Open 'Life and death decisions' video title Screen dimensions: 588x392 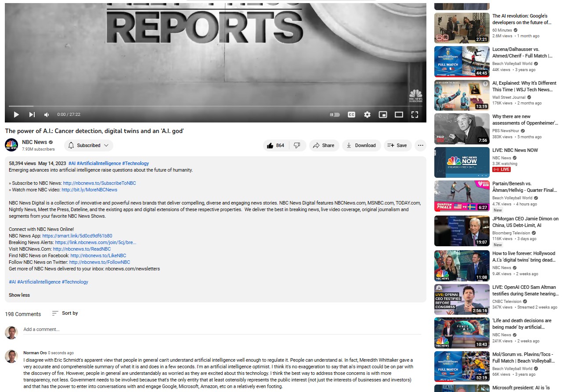(522, 324)
